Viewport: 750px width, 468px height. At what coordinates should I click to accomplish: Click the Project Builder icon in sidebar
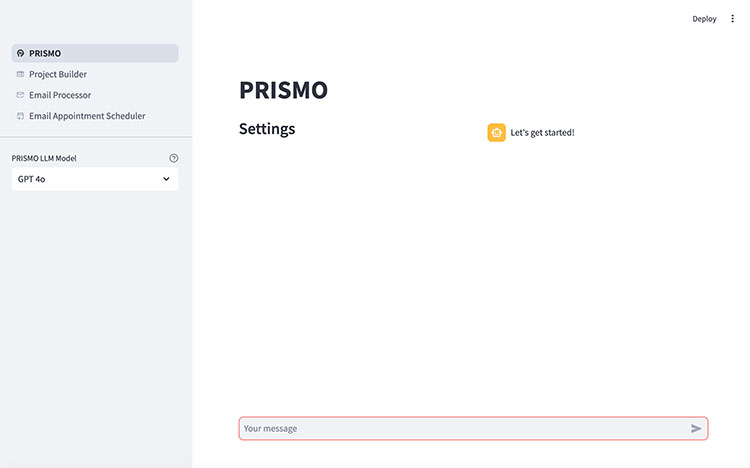click(21, 74)
